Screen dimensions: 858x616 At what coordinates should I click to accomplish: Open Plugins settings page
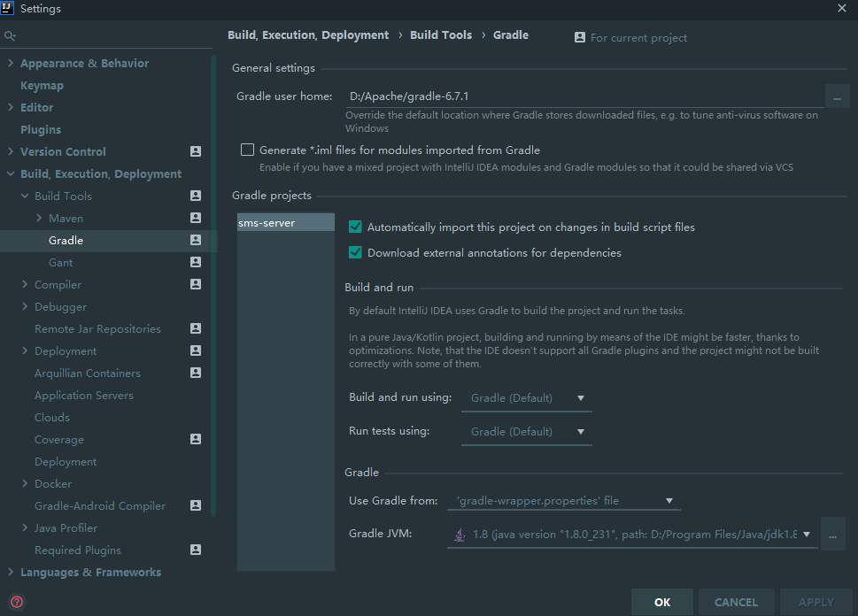[x=41, y=129]
